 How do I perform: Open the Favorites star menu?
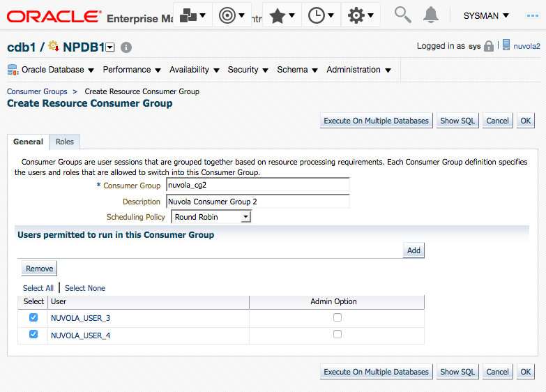(282, 15)
